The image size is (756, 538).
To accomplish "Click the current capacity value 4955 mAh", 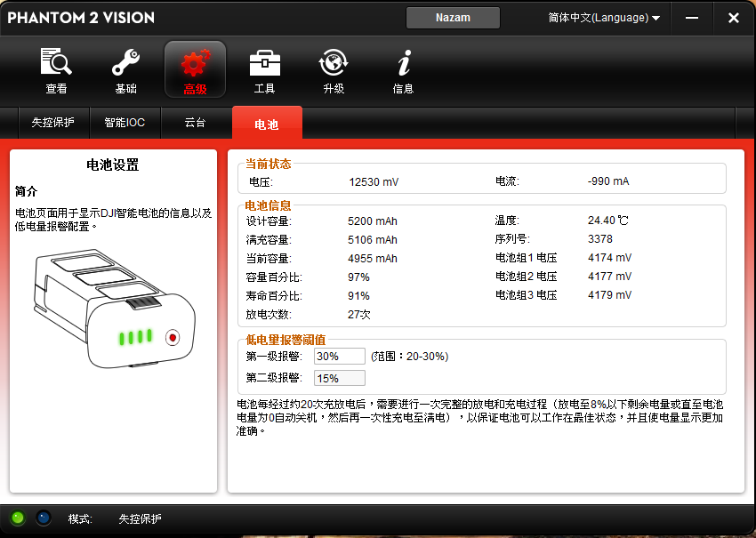I will click(x=372, y=259).
